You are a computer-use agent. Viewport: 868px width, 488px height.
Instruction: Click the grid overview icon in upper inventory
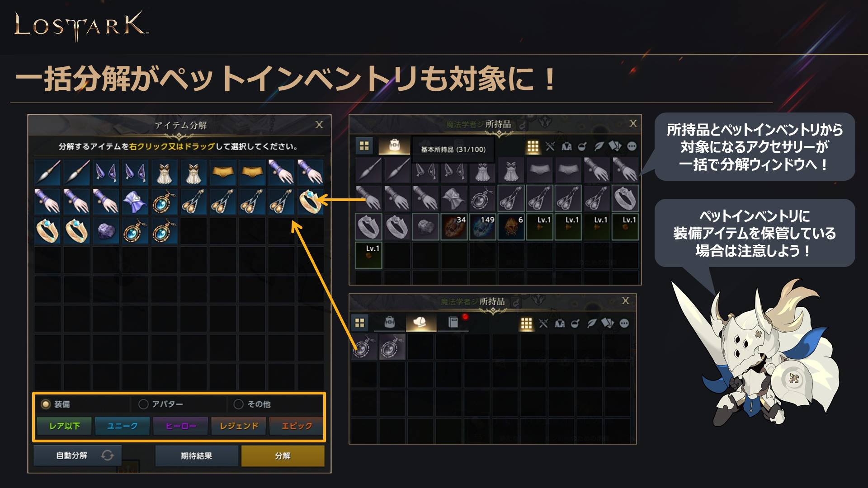click(364, 145)
